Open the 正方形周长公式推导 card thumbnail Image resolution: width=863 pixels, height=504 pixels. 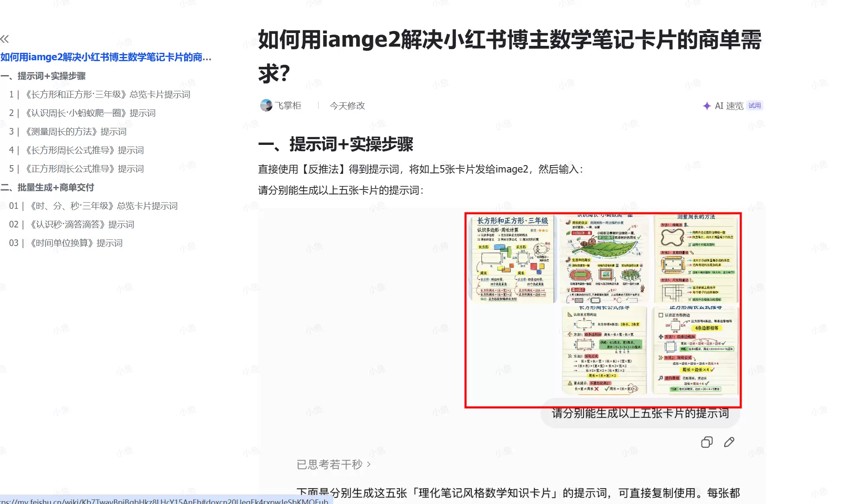coord(696,350)
